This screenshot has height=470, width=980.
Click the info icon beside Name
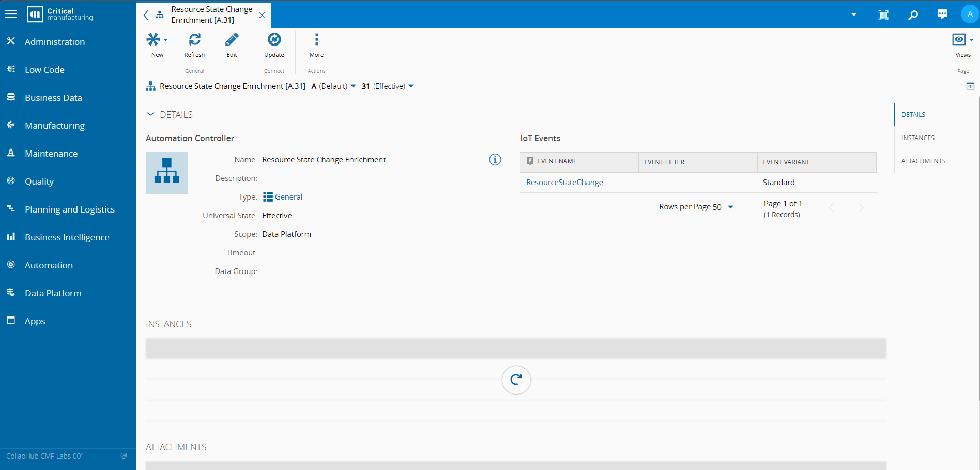pos(495,160)
